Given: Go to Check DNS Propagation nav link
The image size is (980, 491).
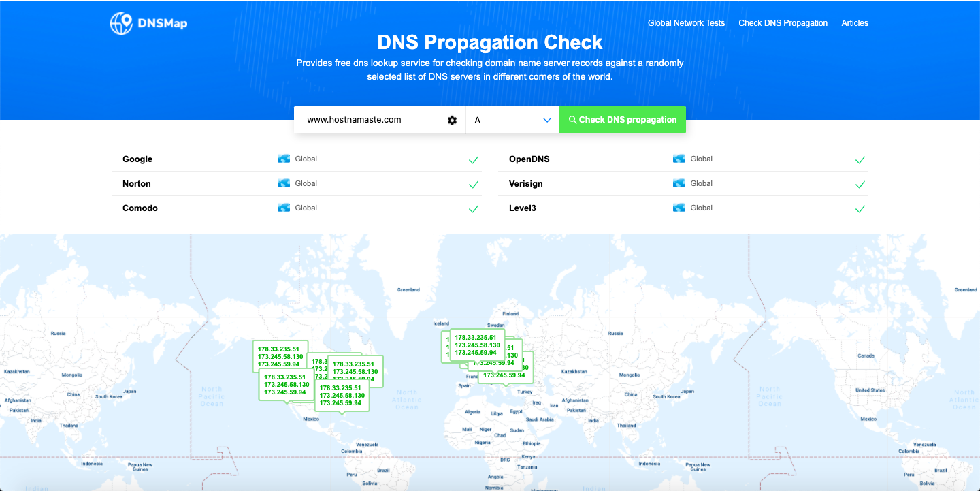Looking at the screenshot, I should (783, 23).
